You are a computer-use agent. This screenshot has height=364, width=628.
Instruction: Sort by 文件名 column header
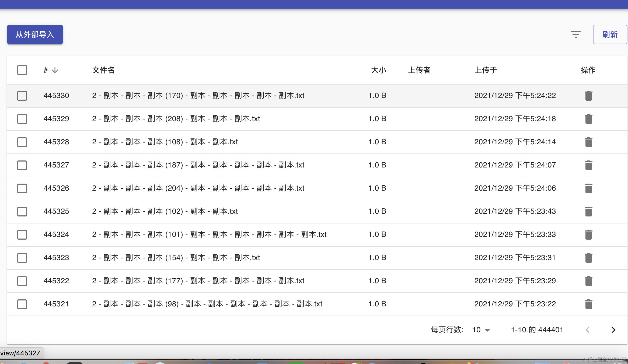103,70
